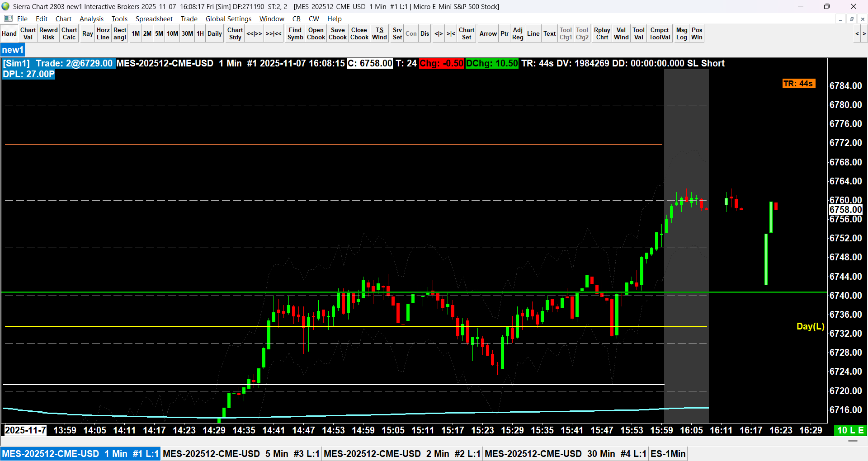Open the Chart menu
Screen dimensions: 868x461
point(63,19)
